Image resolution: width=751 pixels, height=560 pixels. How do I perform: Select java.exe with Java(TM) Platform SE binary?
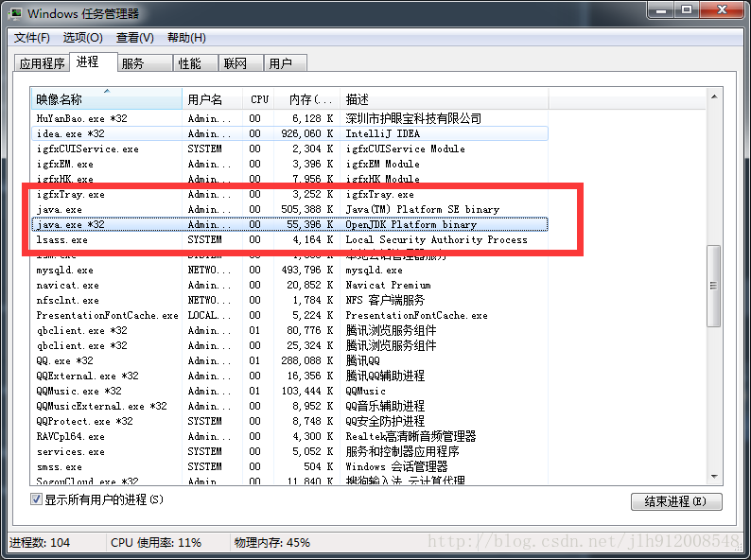[x=289, y=209]
